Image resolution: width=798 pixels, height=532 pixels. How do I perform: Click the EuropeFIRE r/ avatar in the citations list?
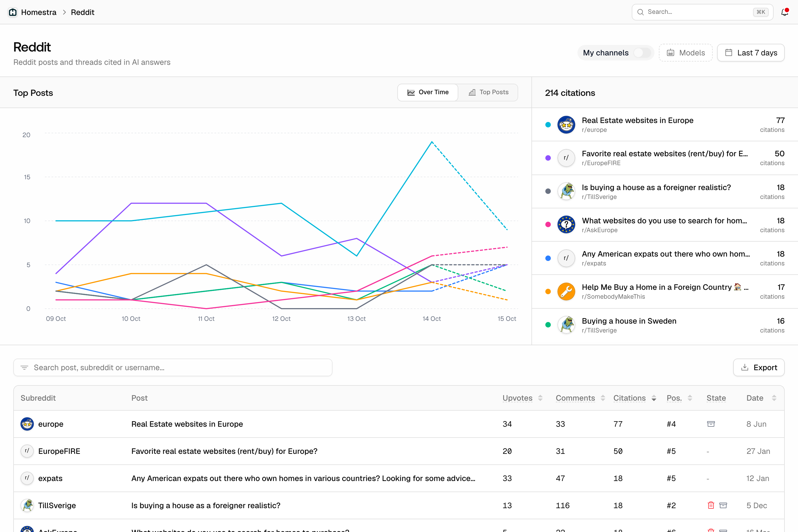pos(566,158)
